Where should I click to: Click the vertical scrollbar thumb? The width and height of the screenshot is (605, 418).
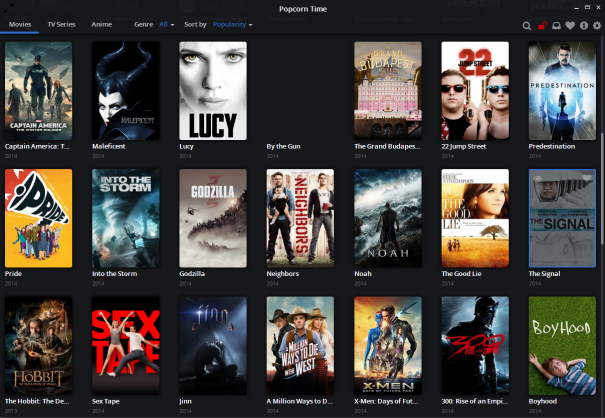602,188
